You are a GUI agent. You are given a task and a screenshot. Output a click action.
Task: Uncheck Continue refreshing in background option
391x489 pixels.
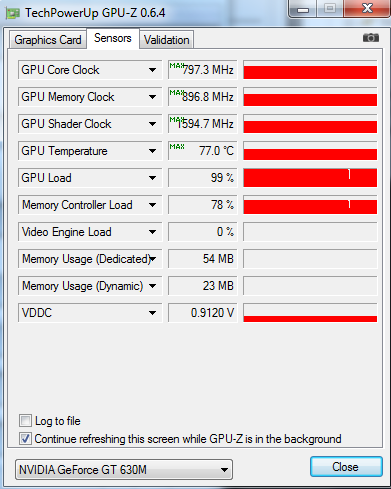(x=25, y=439)
